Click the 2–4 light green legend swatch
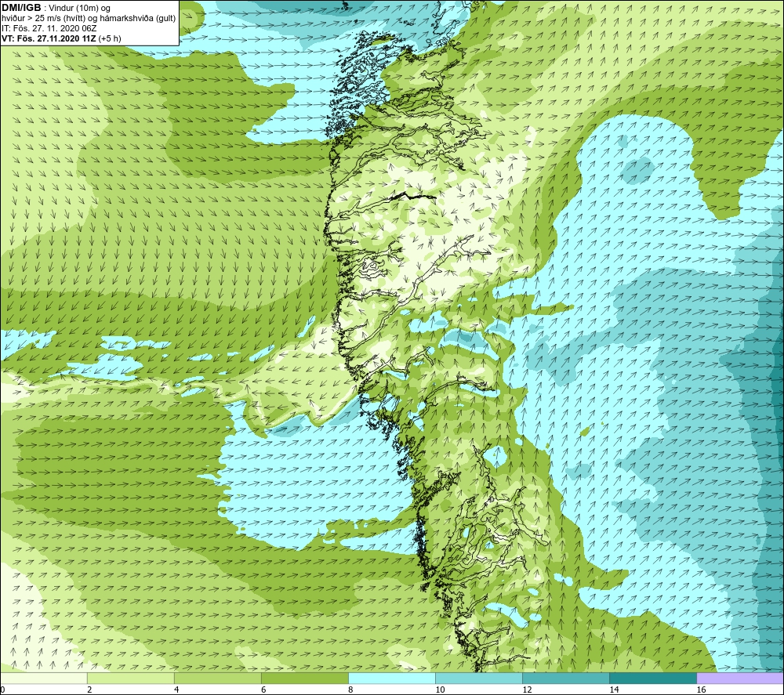 click(131, 678)
